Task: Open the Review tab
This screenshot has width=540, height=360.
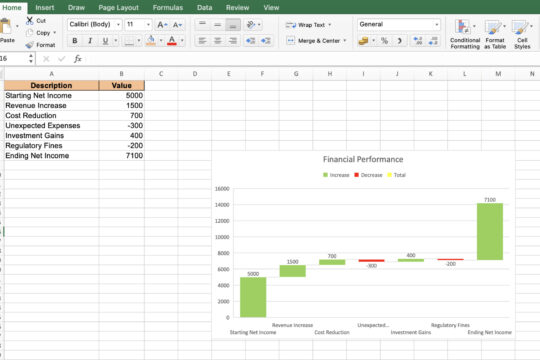Action: pyautogui.click(x=238, y=8)
